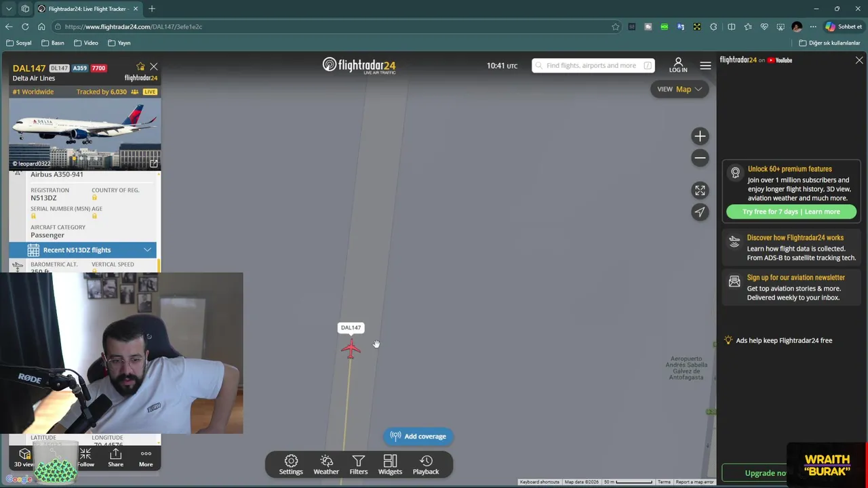
Task: Close the Flightradar24 YouTube side panel
Action: [859, 60]
